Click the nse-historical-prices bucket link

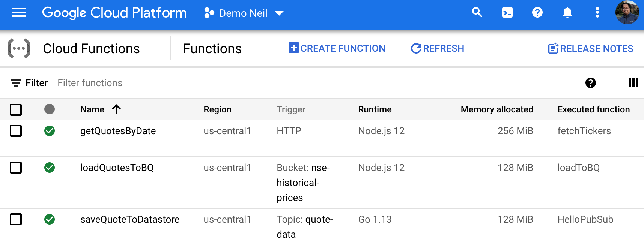coord(303,183)
